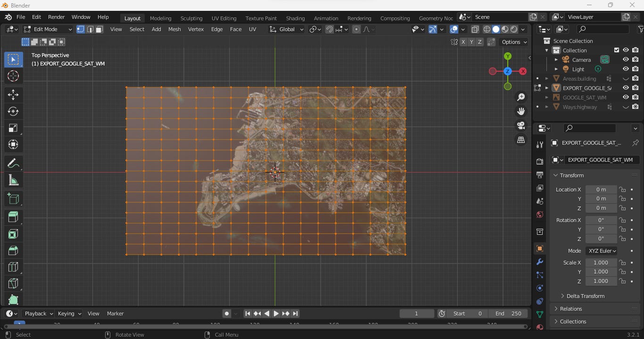Select the Add Cube tool
The width and height of the screenshot is (644, 339).
tap(13, 198)
